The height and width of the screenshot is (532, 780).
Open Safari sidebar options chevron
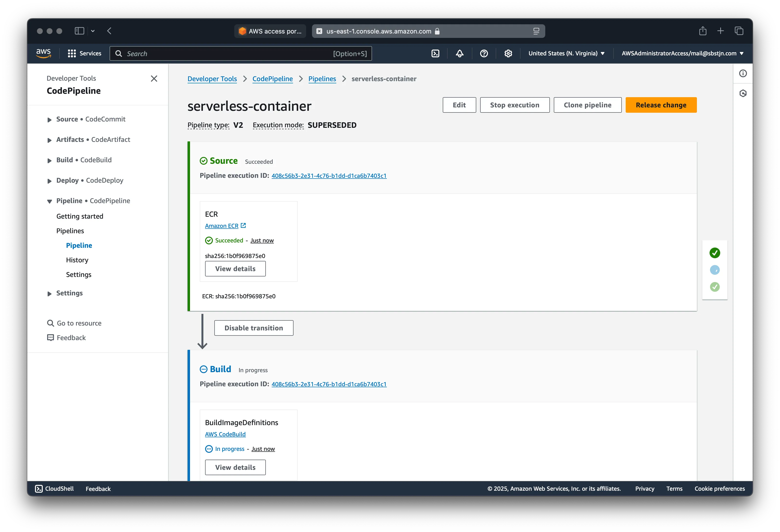93,31
